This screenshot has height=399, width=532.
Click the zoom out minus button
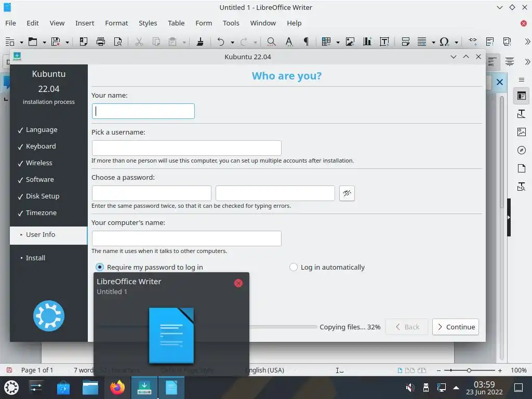(x=438, y=370)
